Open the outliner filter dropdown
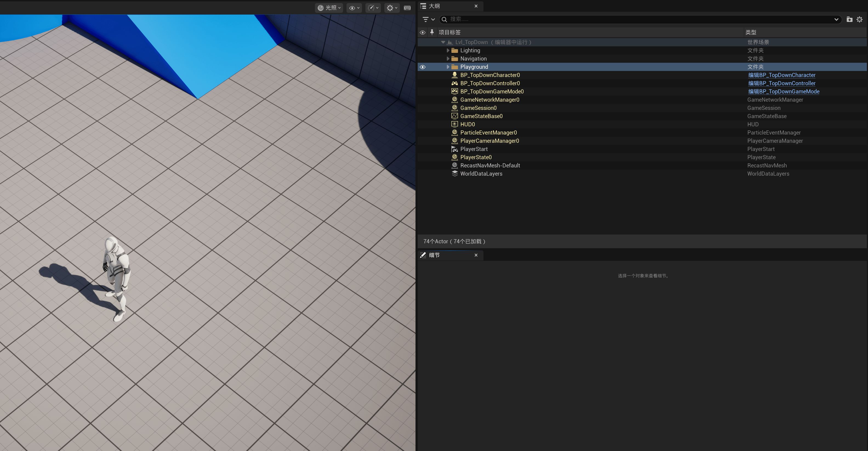The width and height of the screenshot is (868, 451). [x=429, y=19]
